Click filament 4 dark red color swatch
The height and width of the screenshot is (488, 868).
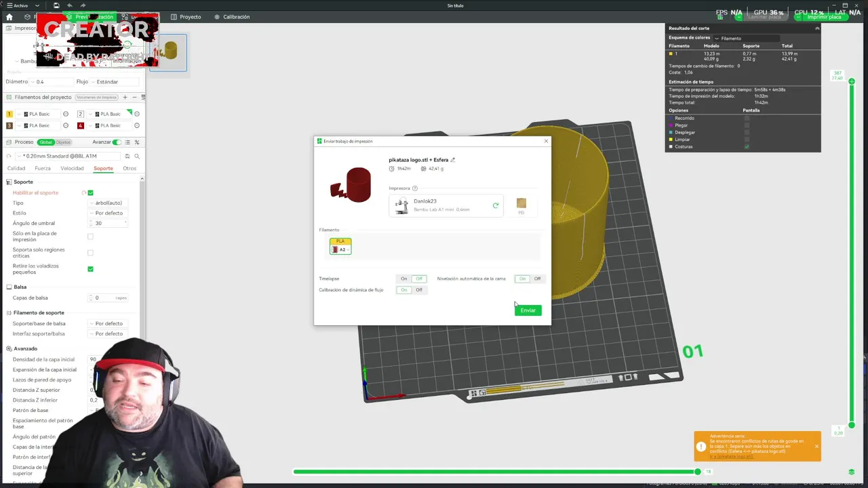click(x=81, y=125)
